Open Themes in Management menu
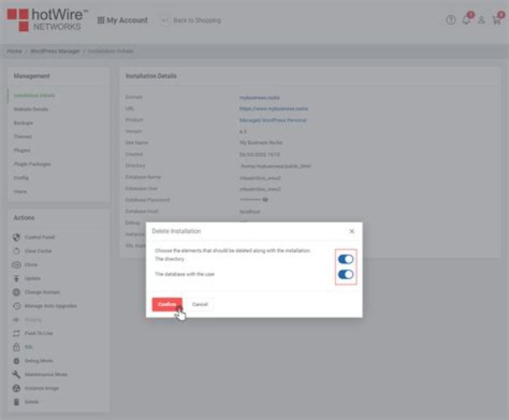The image size is (509, 420). (x=23, y=136)
